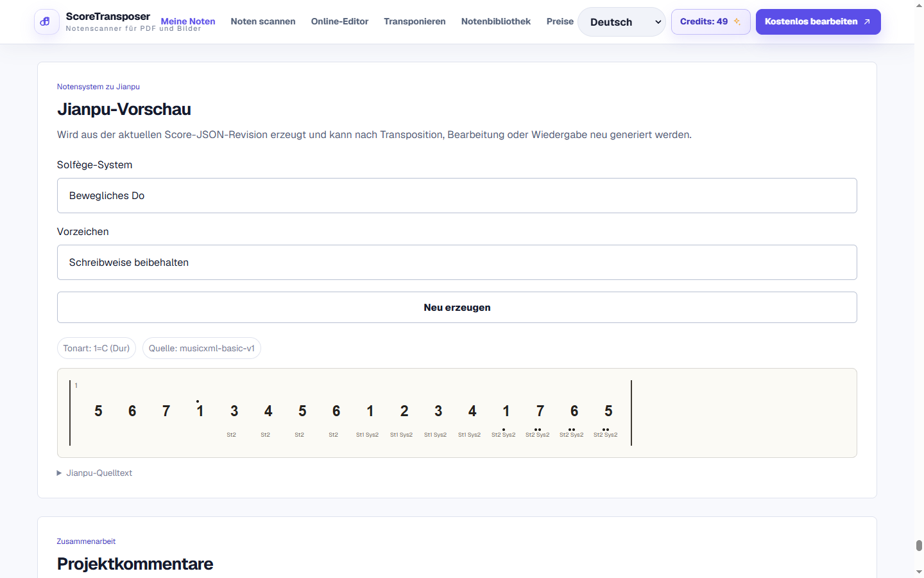Click Kostenlos bearbeiten button
924x578 pixels.
tap(818, 22)
